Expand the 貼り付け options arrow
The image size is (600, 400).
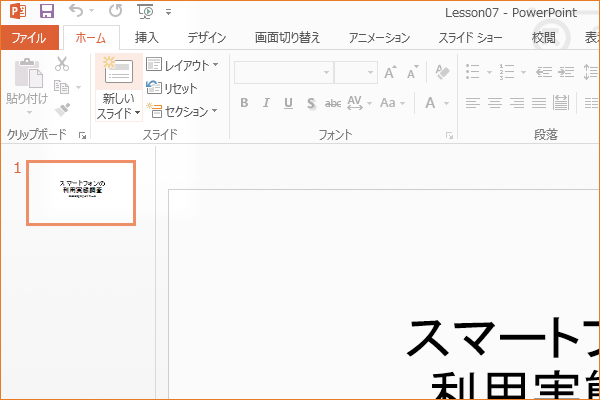pos(29,113)
